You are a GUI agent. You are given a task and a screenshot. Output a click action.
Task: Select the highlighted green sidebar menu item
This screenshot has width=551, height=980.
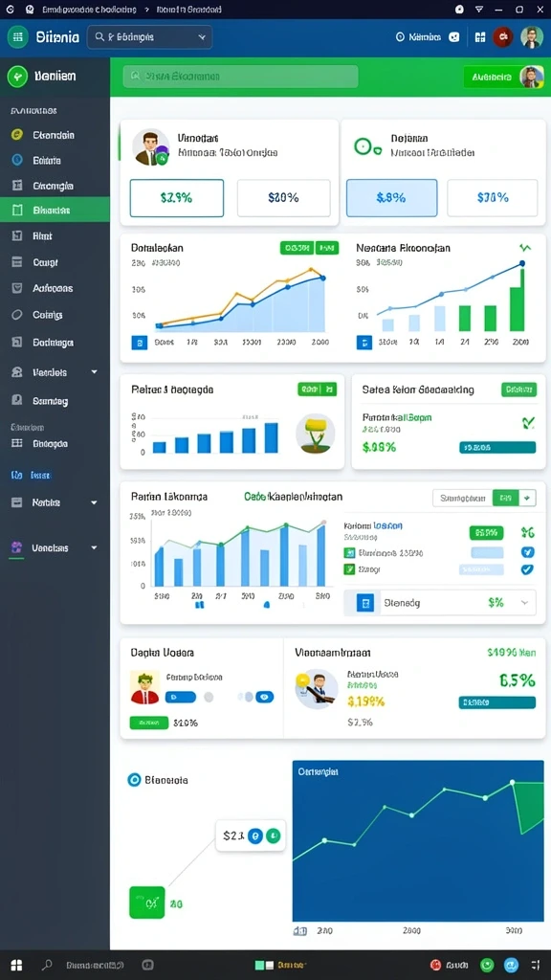pos(55,210)
